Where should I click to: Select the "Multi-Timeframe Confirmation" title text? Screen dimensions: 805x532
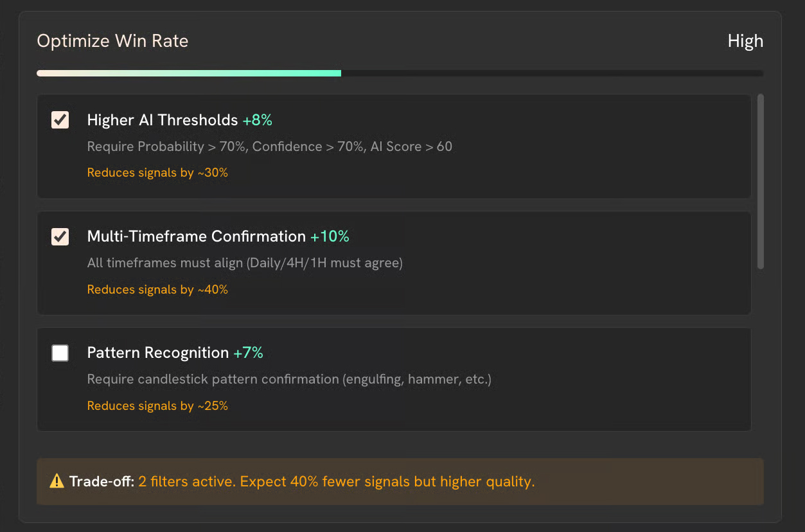196,236
